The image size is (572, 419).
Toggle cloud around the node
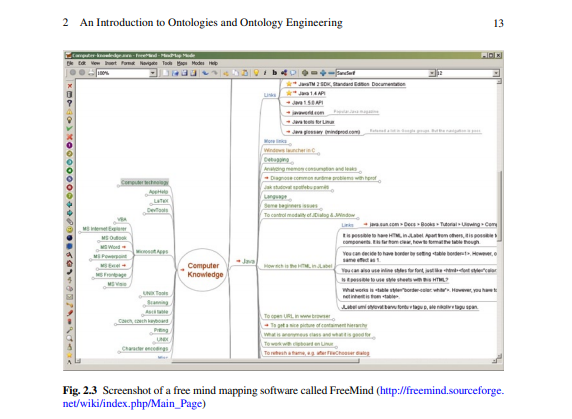click(293, 73)
